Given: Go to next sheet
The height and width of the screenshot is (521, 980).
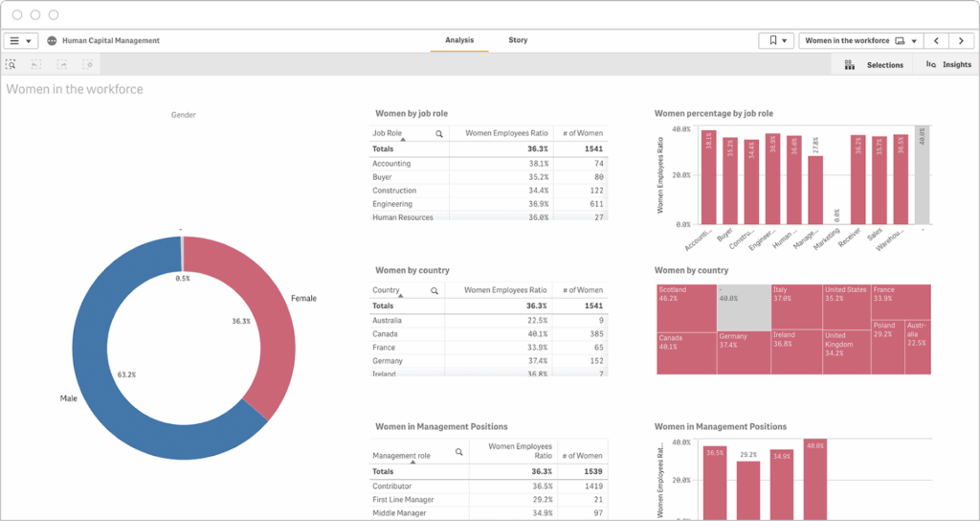Looking at the screenshot, I should tap(961, 40).
